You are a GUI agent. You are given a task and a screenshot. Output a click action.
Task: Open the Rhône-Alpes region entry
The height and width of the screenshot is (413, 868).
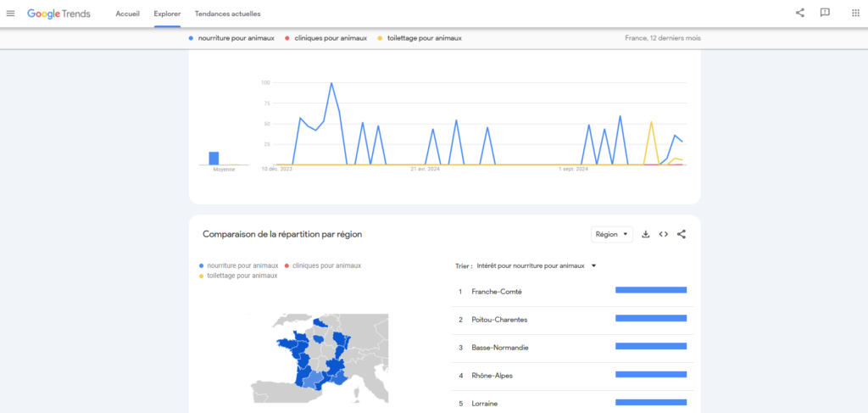[x=492, y=376]
